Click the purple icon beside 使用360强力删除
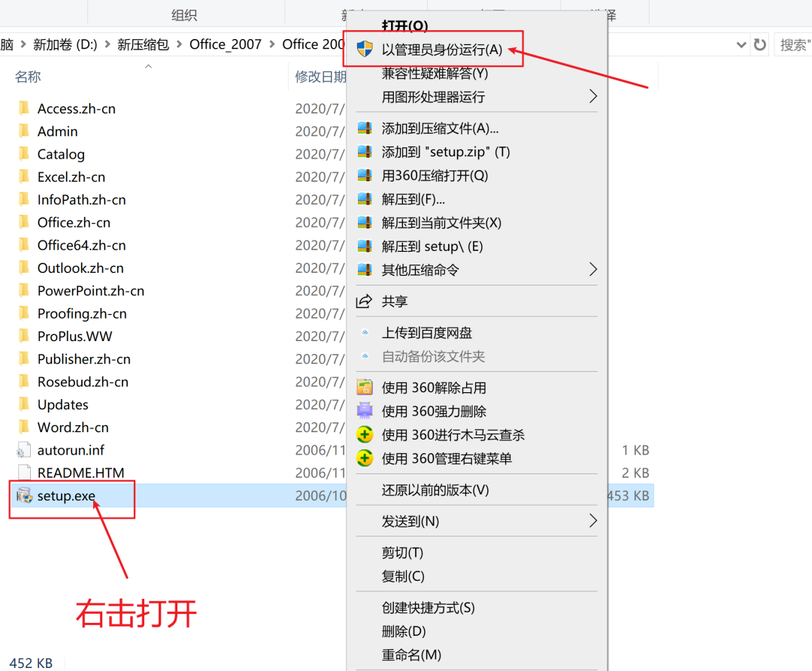This screenshot has height=671, width=812. (x=365, y=410)
